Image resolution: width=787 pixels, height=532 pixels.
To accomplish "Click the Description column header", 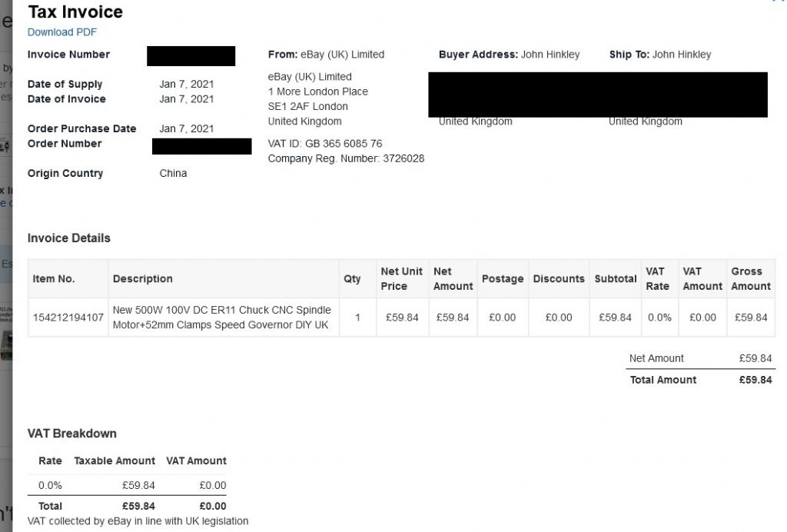I will tap(142, 278).
